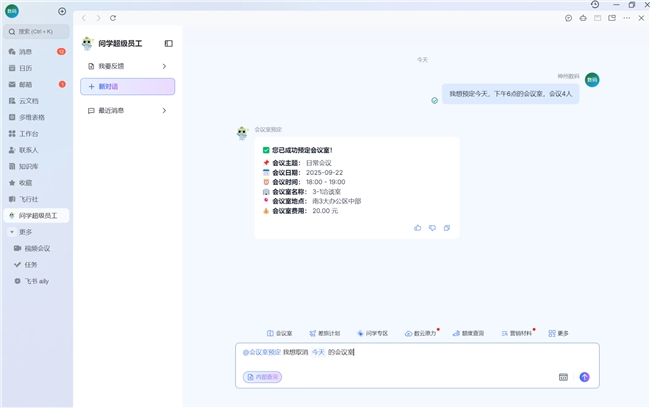Copy the meeting room booking reply
The image size is (650, 408).
point(447,228)
